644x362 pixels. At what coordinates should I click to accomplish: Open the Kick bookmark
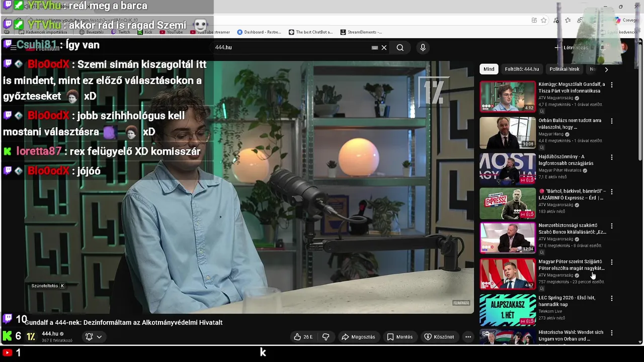(x=144, y=32)
